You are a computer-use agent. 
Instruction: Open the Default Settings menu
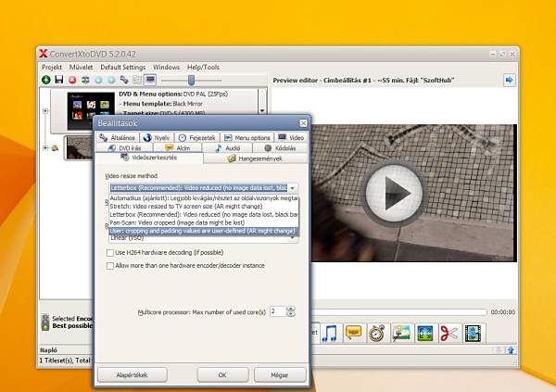[x=122, y=67]
